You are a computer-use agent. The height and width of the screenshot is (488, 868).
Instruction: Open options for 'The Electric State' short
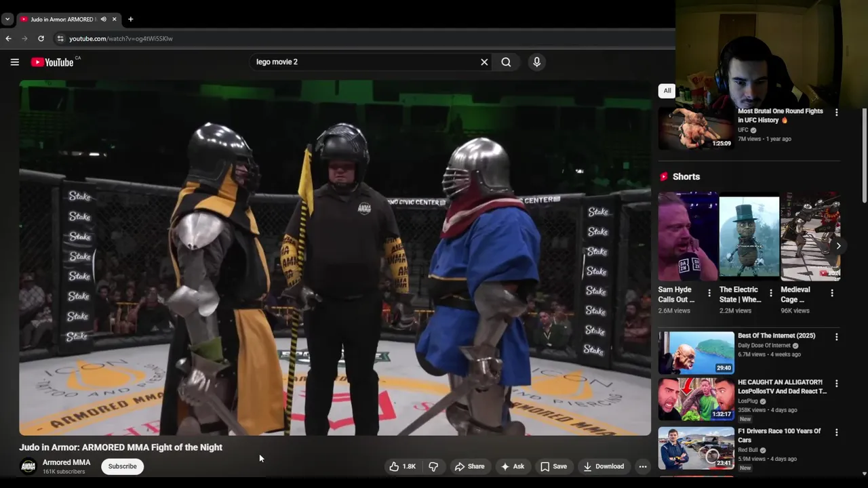(770, 293)
